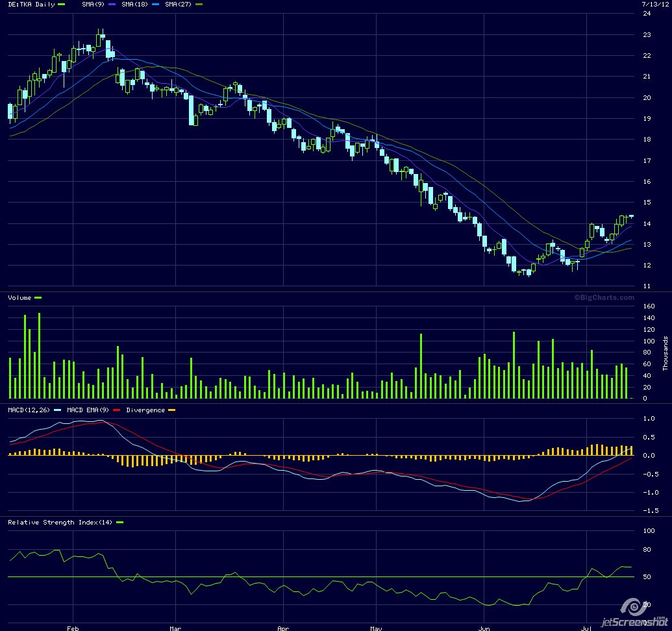The height and width of the screenshot is (631, 672).
Task: Click the 40 volume axis label
Action: [x=647, y=376]
